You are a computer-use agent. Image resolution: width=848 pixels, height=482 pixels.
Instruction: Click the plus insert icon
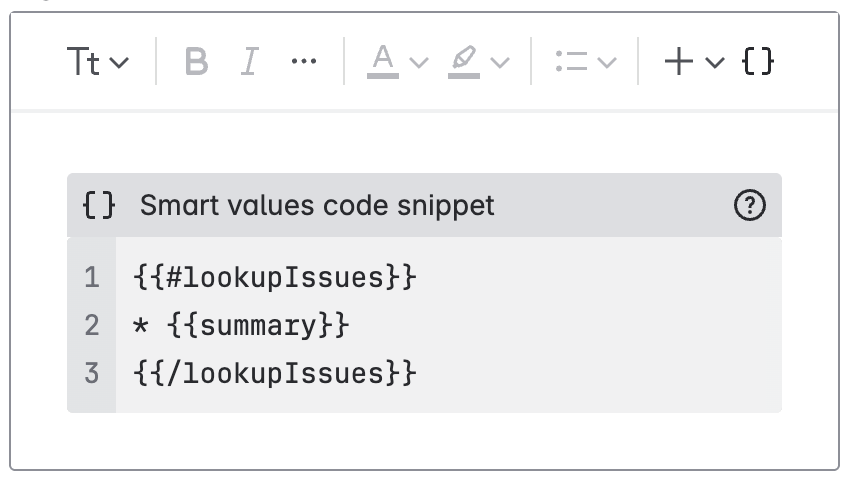click(x=679, y=62)
